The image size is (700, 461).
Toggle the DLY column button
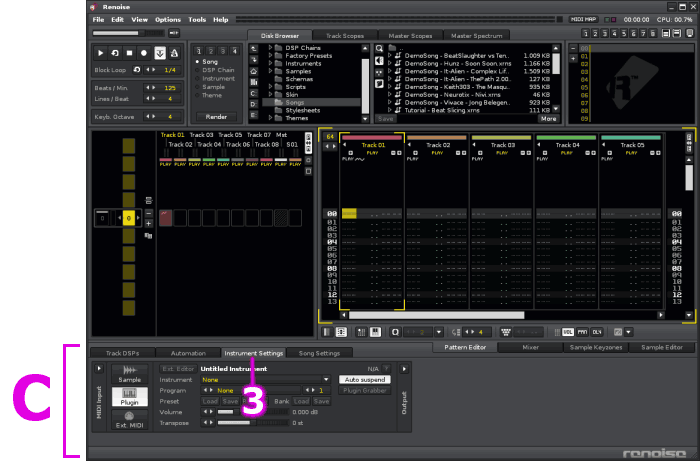coord(597,332)
